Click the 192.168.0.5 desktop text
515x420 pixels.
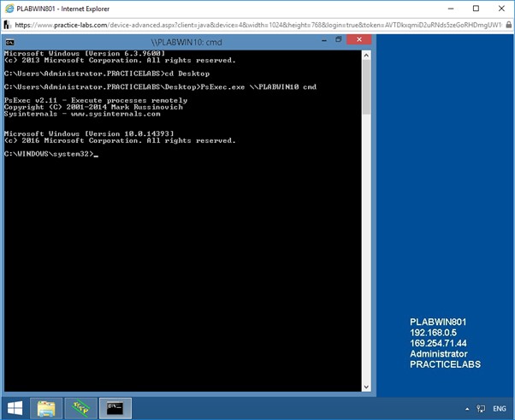[433, 333]
